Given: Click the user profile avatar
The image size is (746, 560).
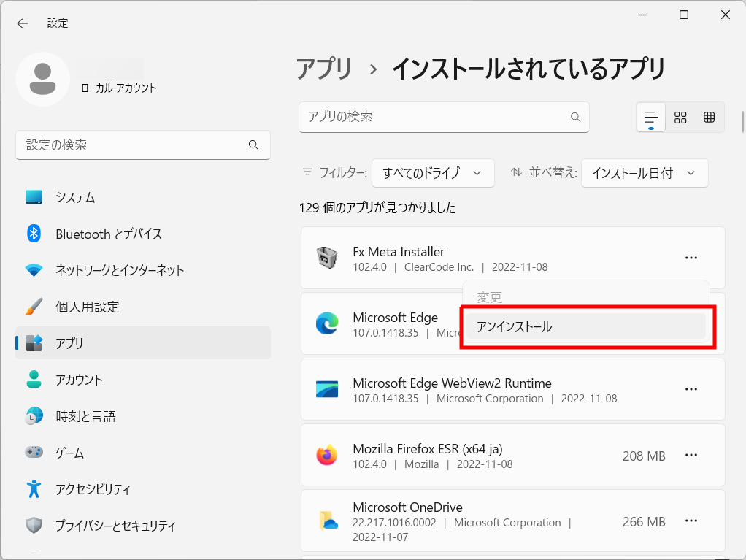Looking at the screenshot, I should click(43, 79).
